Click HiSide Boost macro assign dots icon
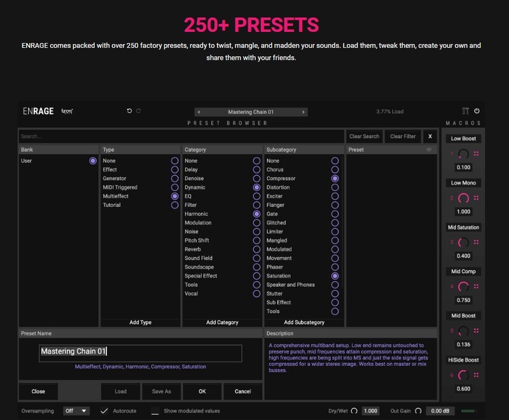509x420 pixels. [476, 375]
